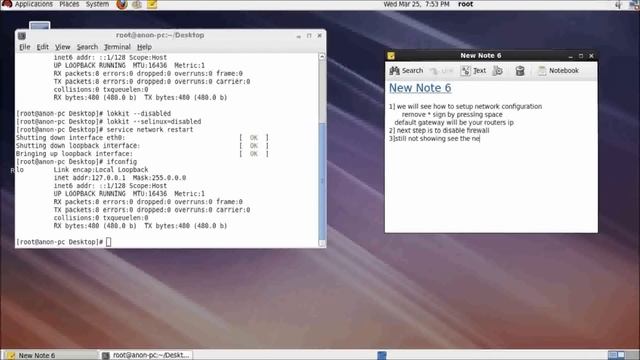
Task: Click the trash icon in the bottom panel
Action: 382,355
